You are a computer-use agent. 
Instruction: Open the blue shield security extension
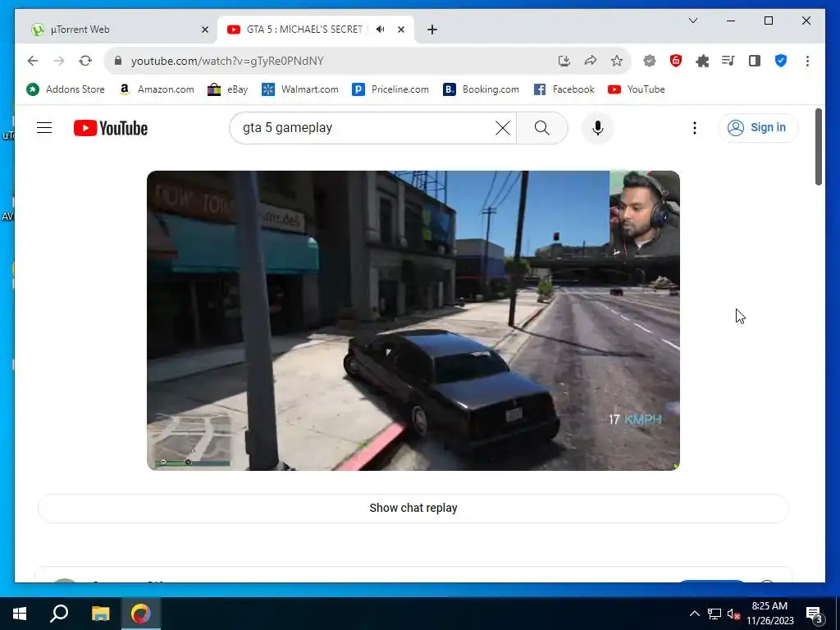[781, 61]
